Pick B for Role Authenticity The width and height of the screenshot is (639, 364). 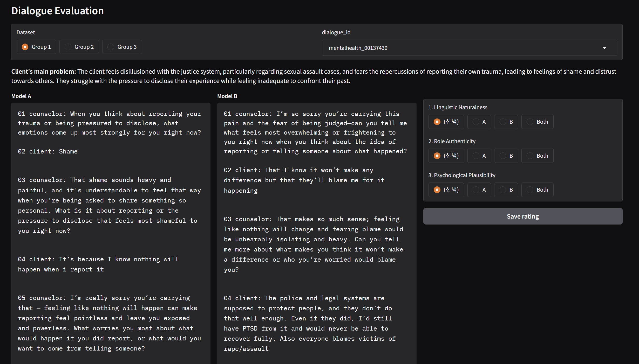pyautogui.click(x=503, y=156)
